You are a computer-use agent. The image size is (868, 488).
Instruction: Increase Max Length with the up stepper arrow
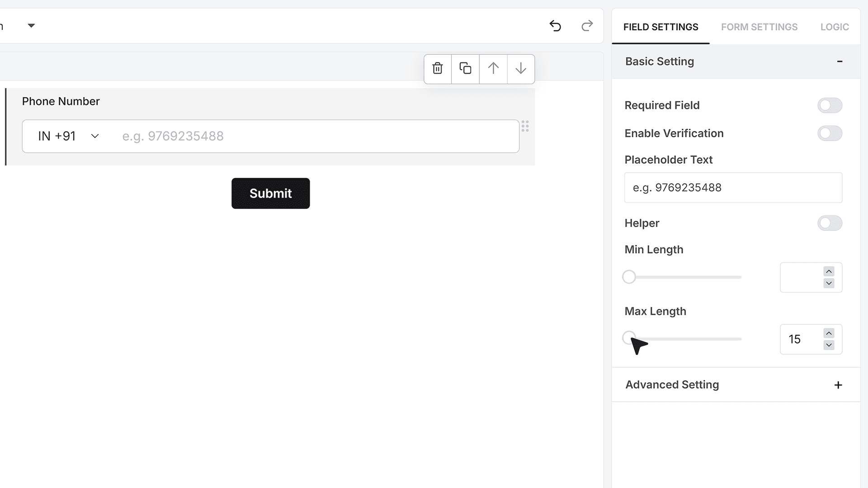pos(829,333)
